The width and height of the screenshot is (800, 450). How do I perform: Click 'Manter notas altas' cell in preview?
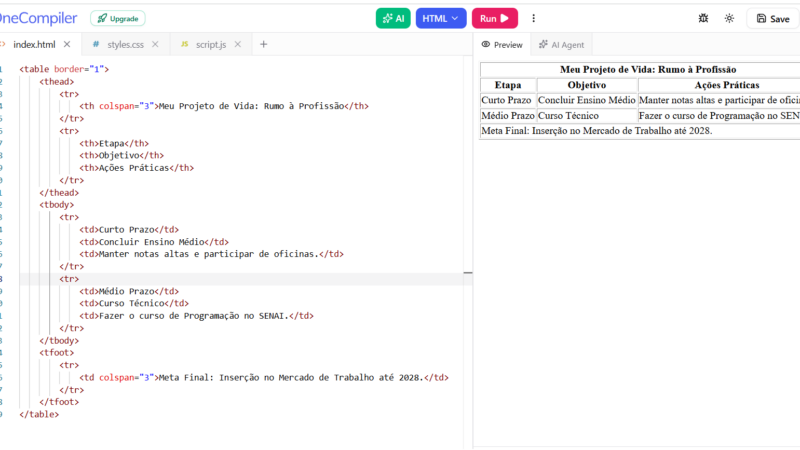click(x=719, y=101)
